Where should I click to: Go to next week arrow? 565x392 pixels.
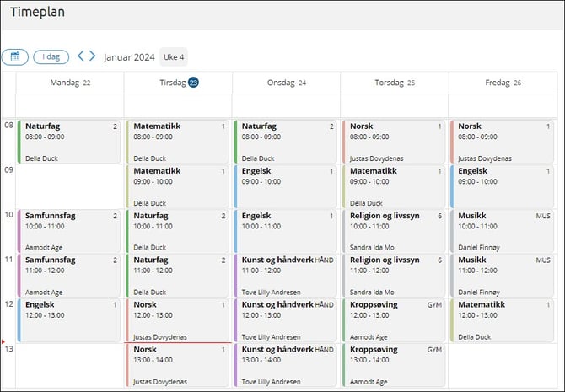92,56
